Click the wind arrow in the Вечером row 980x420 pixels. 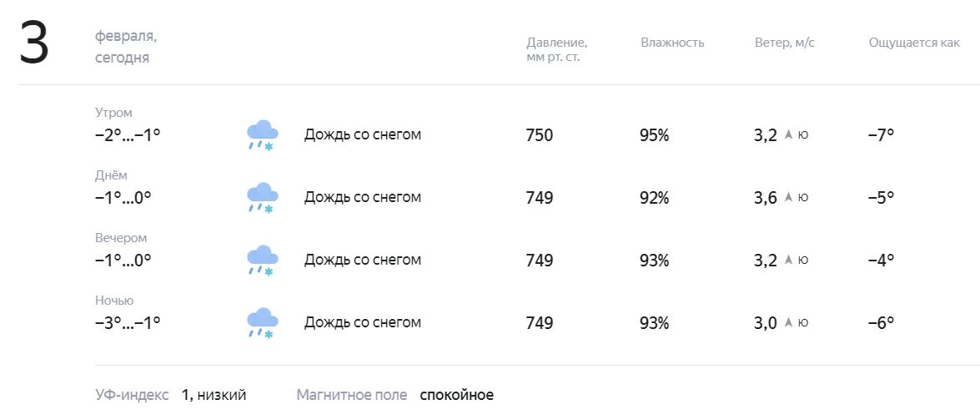(788, 260)
